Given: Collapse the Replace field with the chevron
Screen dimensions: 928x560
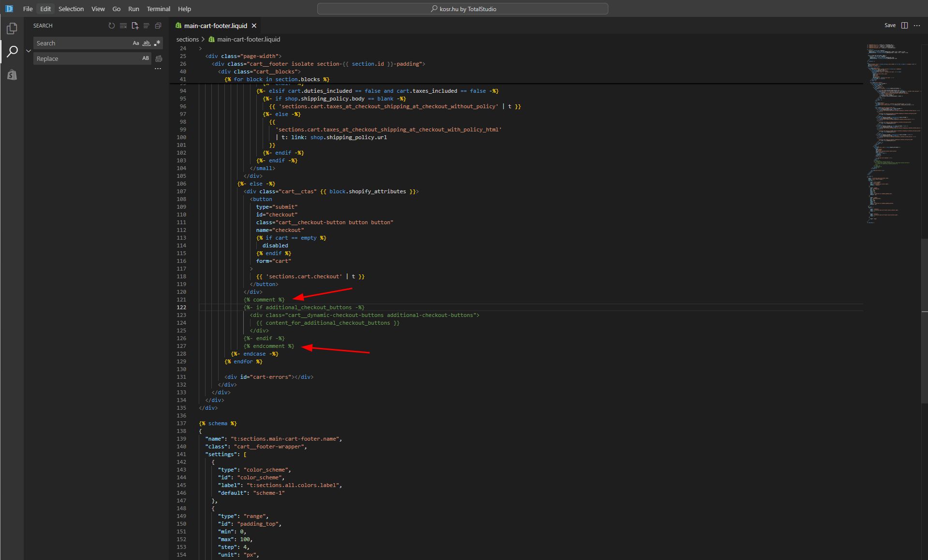Looking at the screenshot, I should (x=29, y=51).
